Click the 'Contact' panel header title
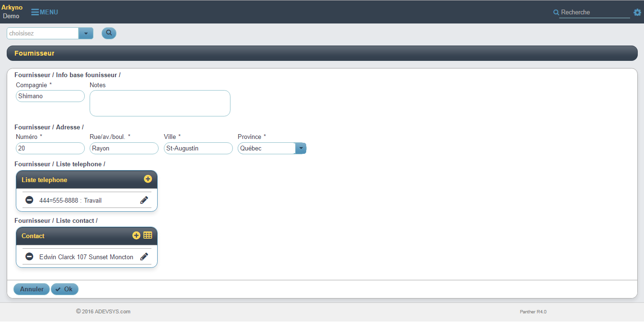 pyautogui.click(x=33, y=236)
